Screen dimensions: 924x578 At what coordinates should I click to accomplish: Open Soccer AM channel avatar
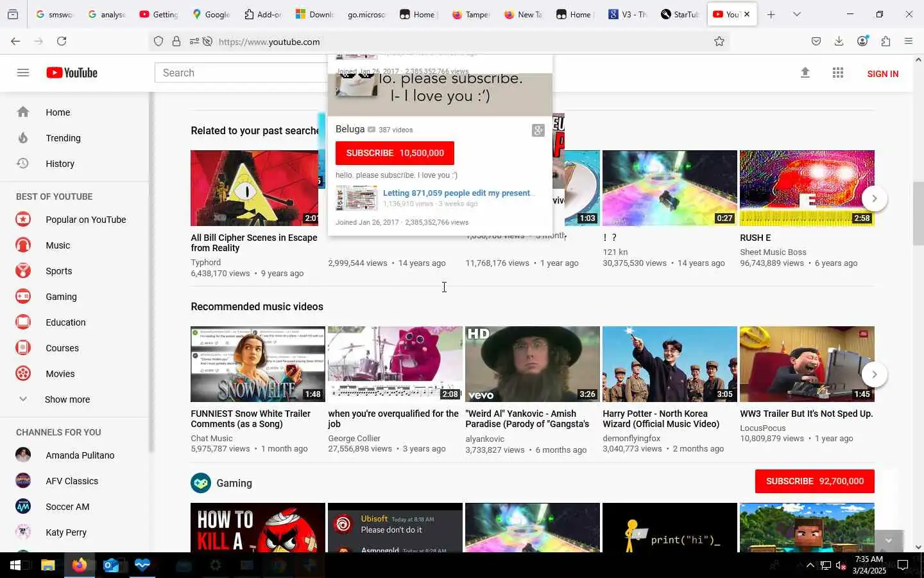[23, 507]
